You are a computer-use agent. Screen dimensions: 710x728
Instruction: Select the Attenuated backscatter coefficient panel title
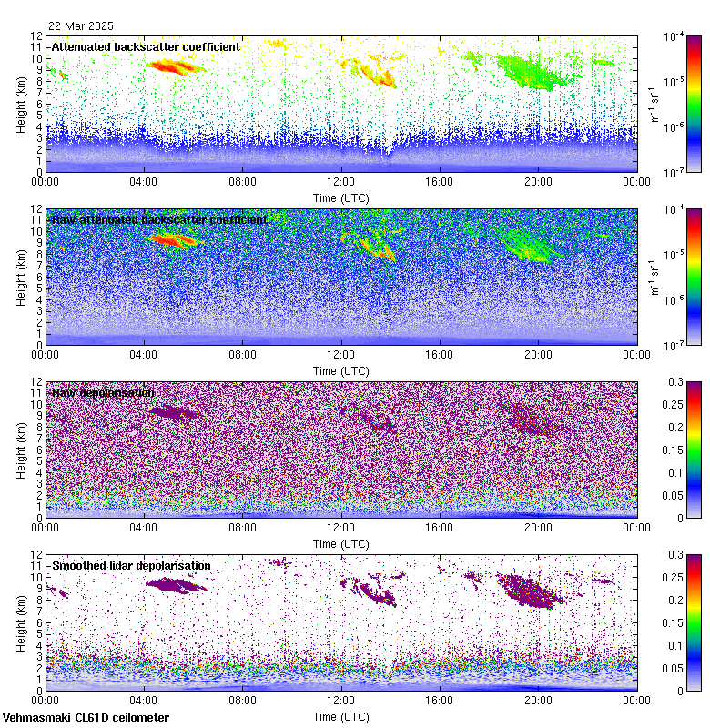coord(146,47)
